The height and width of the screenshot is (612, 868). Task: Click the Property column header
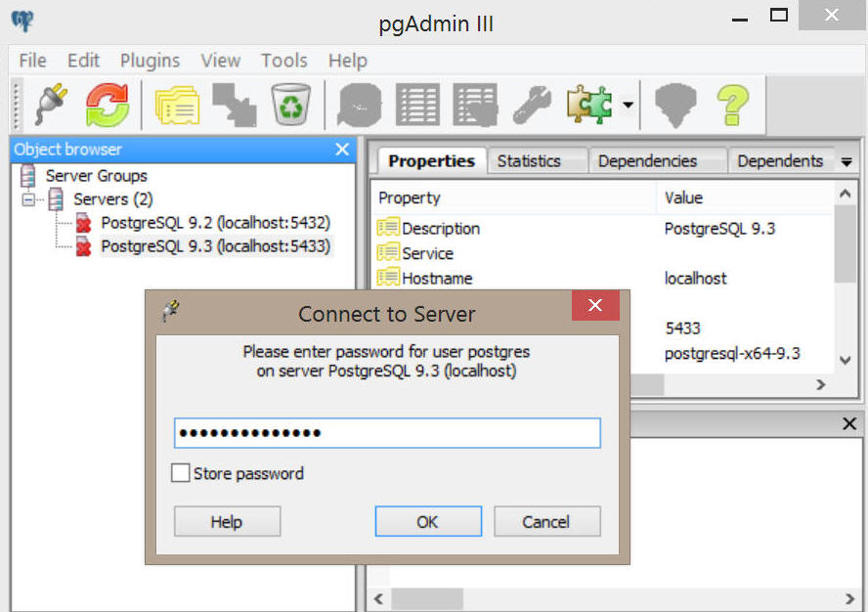click(x=514, y=198)
